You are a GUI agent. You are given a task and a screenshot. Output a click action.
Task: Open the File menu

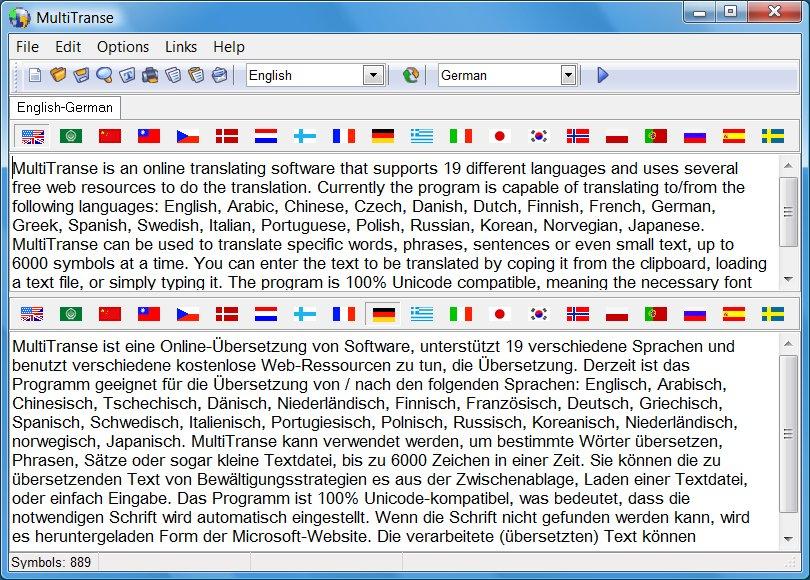[27, 47]
